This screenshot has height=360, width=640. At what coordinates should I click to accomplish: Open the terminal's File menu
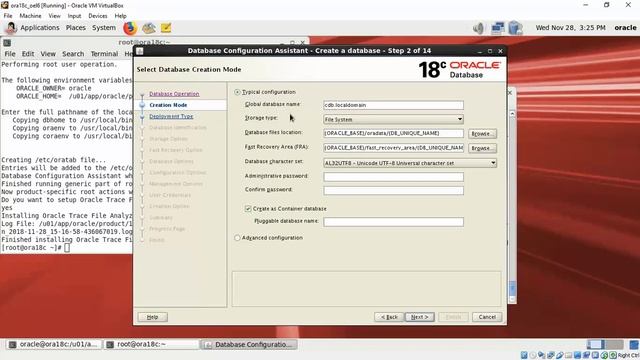tap(10, 54)
